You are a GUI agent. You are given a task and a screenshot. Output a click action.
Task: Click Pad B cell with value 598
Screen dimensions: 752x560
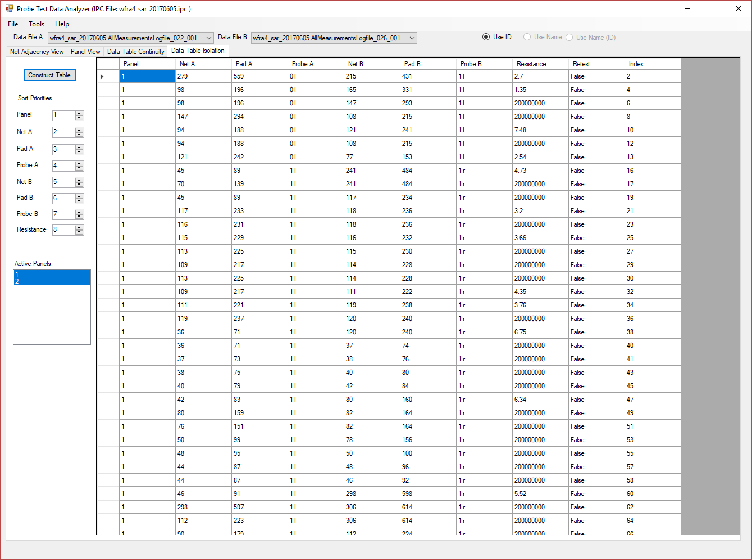click(428, 494)
